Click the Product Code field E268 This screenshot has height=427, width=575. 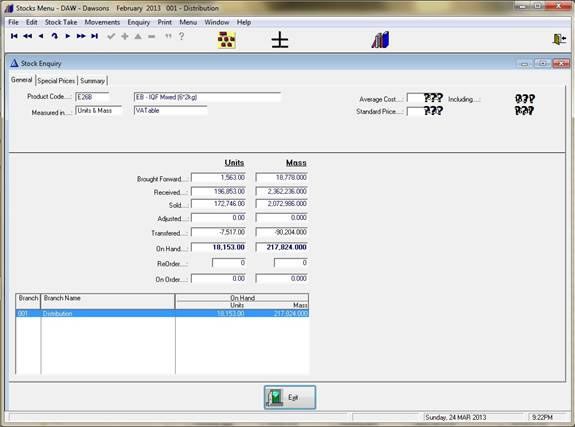click(x=92, y=97)
